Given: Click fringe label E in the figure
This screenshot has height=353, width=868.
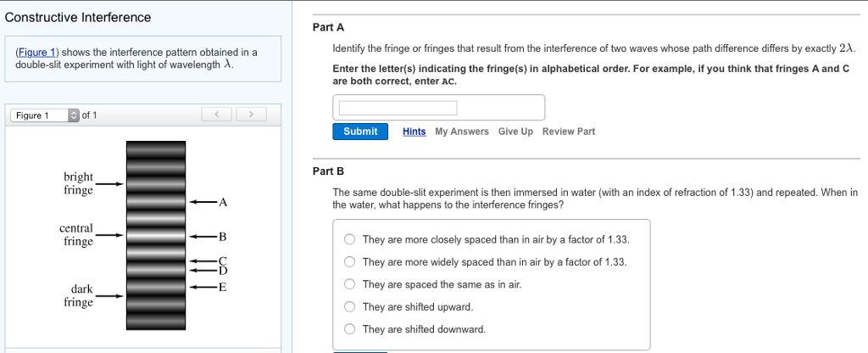Looking at the screenshot, I should coord(223,288).
